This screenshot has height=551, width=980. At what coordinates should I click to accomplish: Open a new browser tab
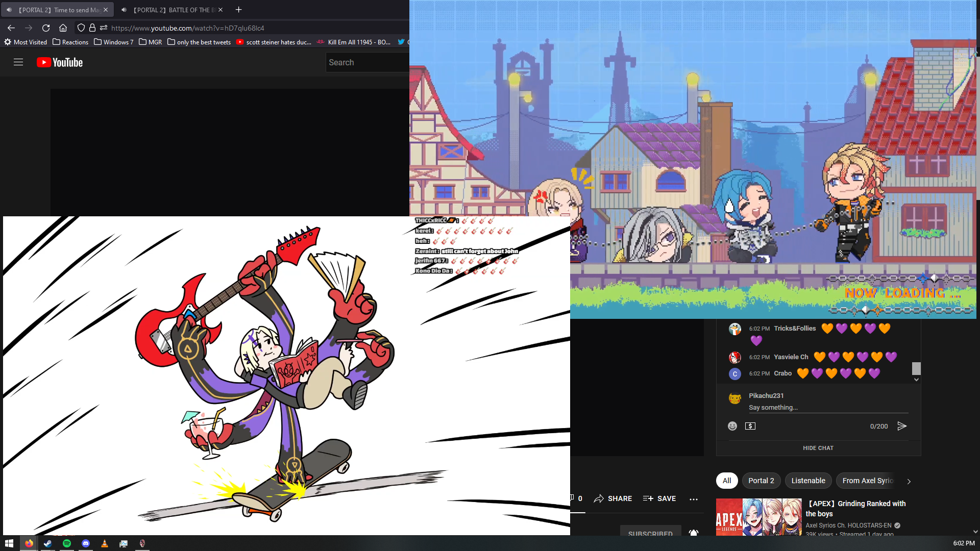(238, 10)
